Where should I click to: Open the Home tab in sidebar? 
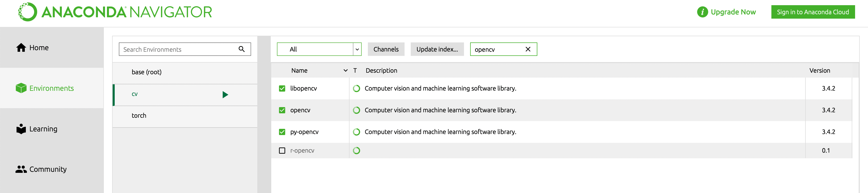click(33, 48)
